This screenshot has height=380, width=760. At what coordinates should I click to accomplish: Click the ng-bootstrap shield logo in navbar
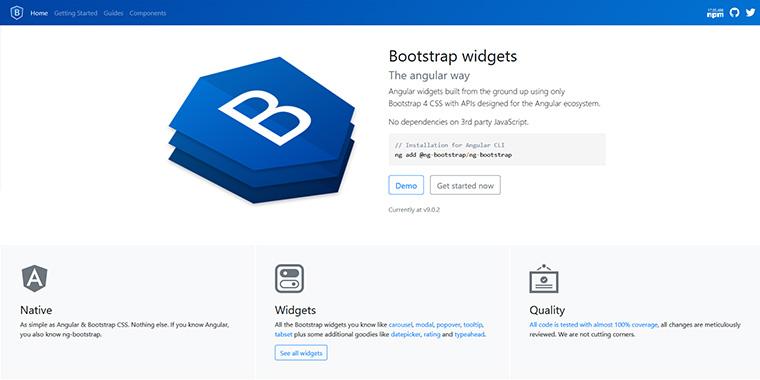[17, 13]
